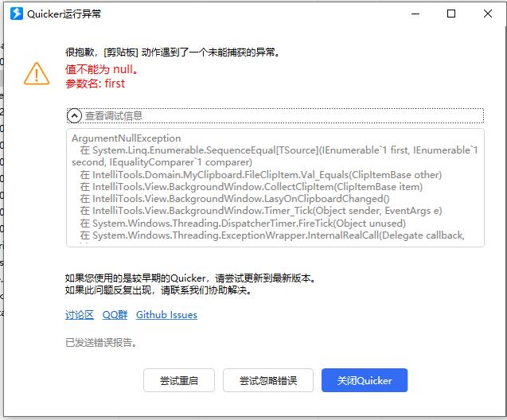
Task: Open the Github Issues link
Action: 166,315
